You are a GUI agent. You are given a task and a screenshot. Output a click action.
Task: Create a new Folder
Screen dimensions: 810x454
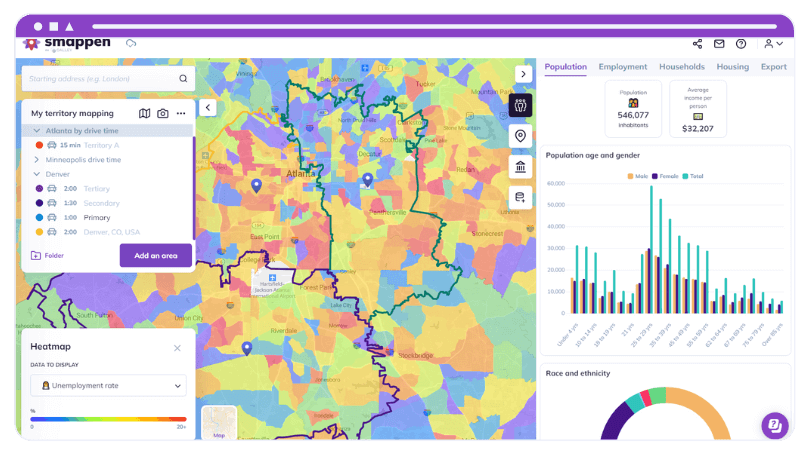point(48,255)
